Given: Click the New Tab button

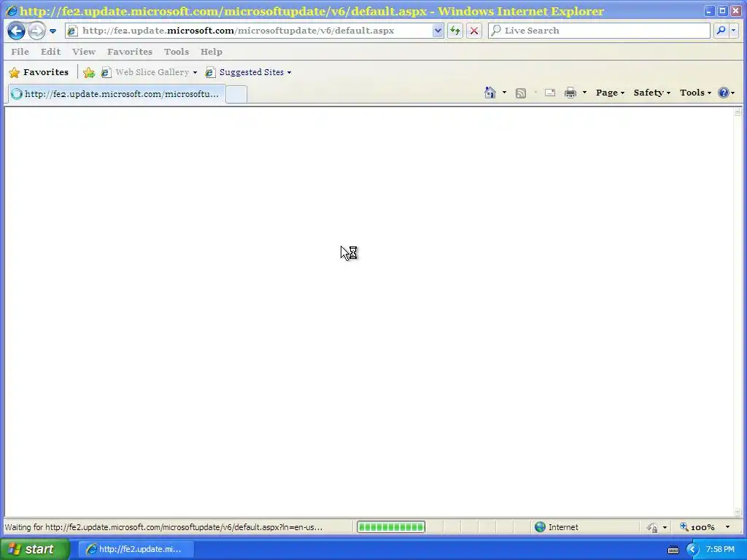Looking at the screenshot, I should click(236, 94).
